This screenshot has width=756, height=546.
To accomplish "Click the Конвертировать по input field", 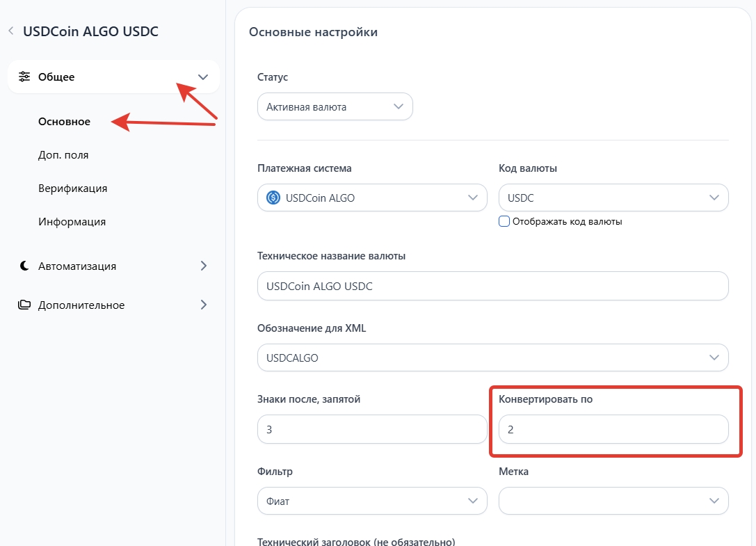I will (x=613, y=430).
